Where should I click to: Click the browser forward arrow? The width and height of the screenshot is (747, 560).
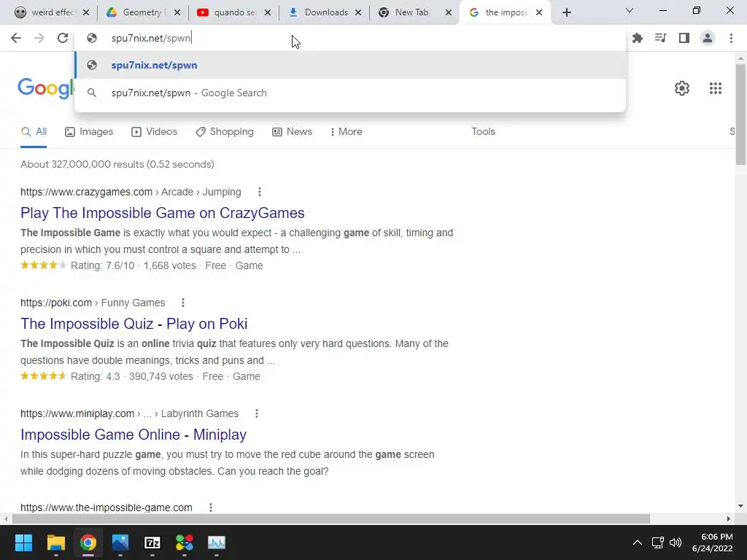coord(39,38)
